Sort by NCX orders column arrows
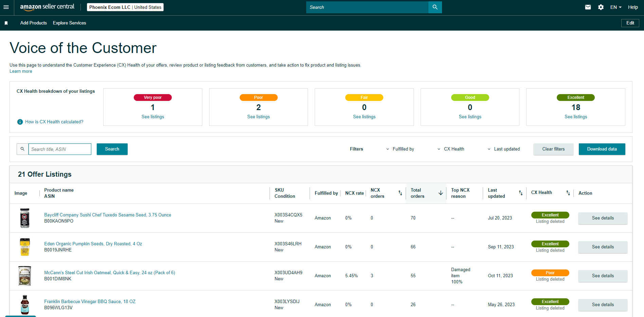Viewport: 644px width, 317px height. (400, 193)
